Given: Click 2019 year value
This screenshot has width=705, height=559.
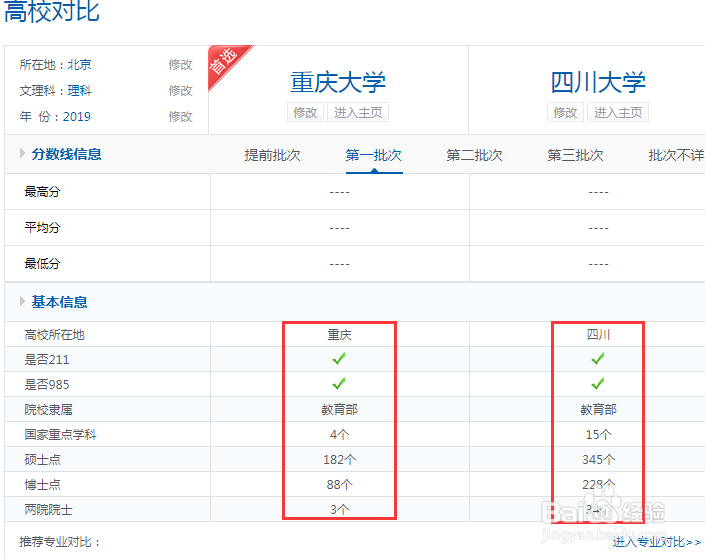Looking at the screenshot, I should 76,117.
